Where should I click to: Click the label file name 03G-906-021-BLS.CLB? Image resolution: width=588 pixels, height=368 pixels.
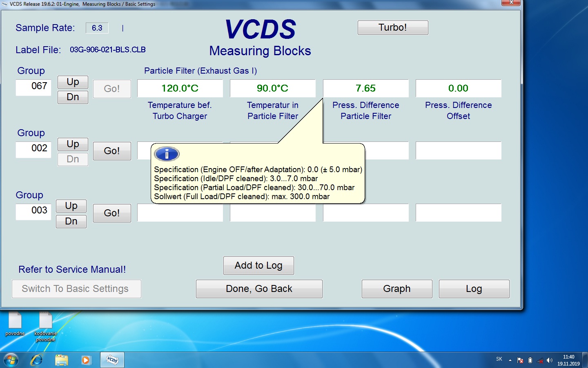[x=108, y=49]
